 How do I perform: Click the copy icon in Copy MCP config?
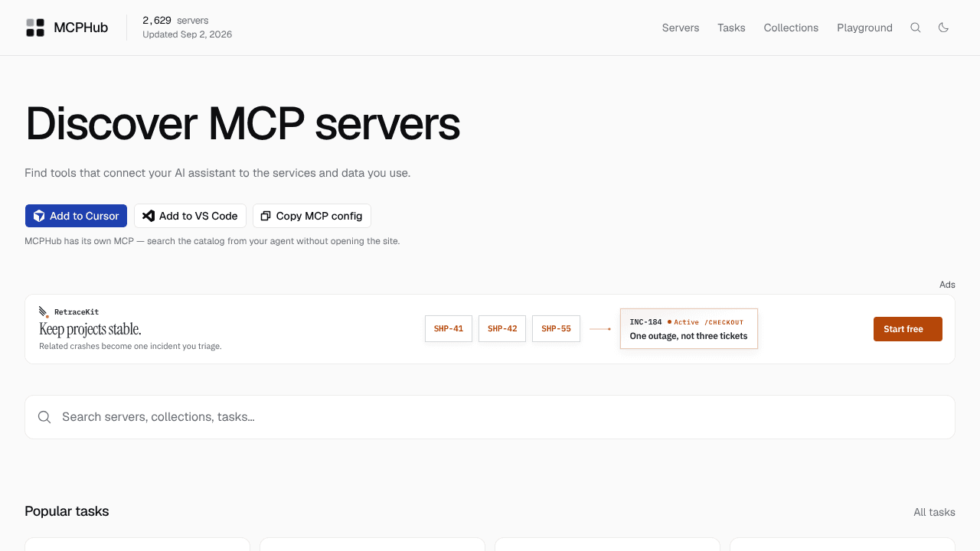(266, 216)
